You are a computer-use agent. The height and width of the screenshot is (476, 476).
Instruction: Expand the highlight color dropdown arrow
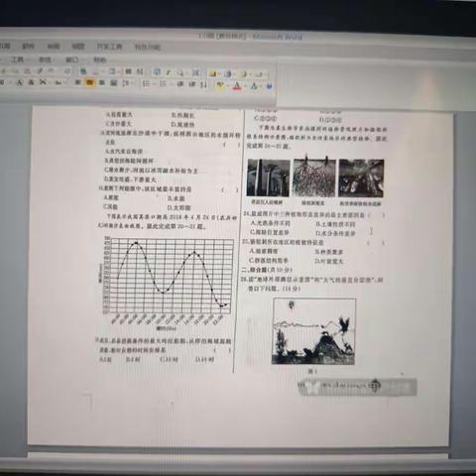pyautogui.click(x=228, y=86)
